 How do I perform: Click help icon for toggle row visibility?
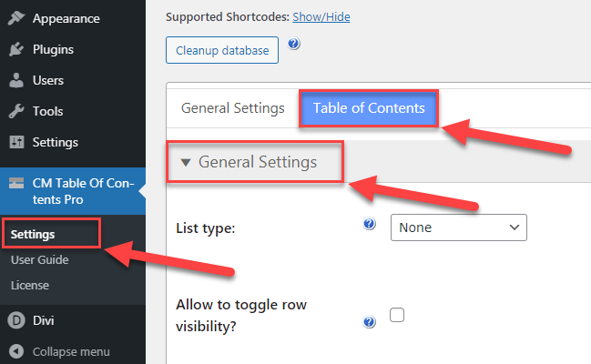(x=370, y=322)
